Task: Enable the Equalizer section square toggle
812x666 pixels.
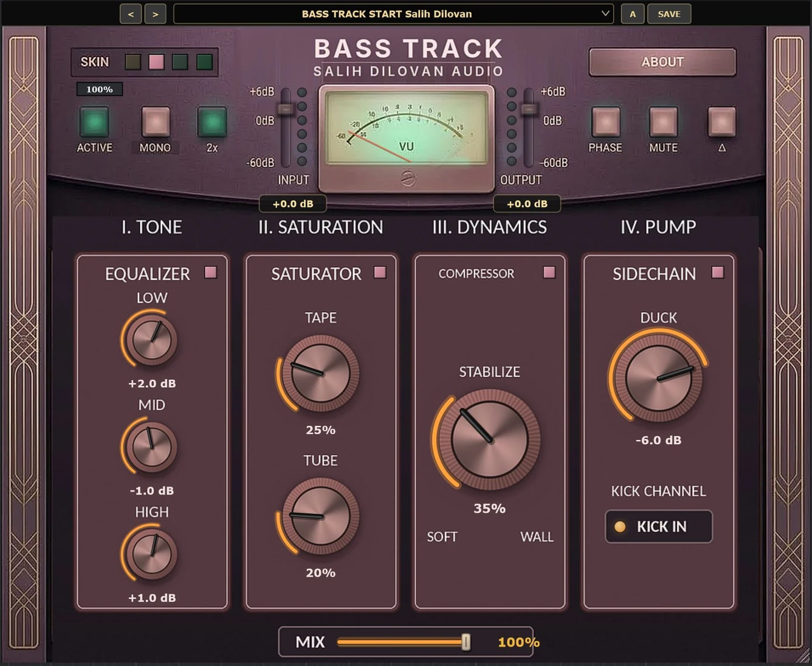Action: tap(211, 272)
